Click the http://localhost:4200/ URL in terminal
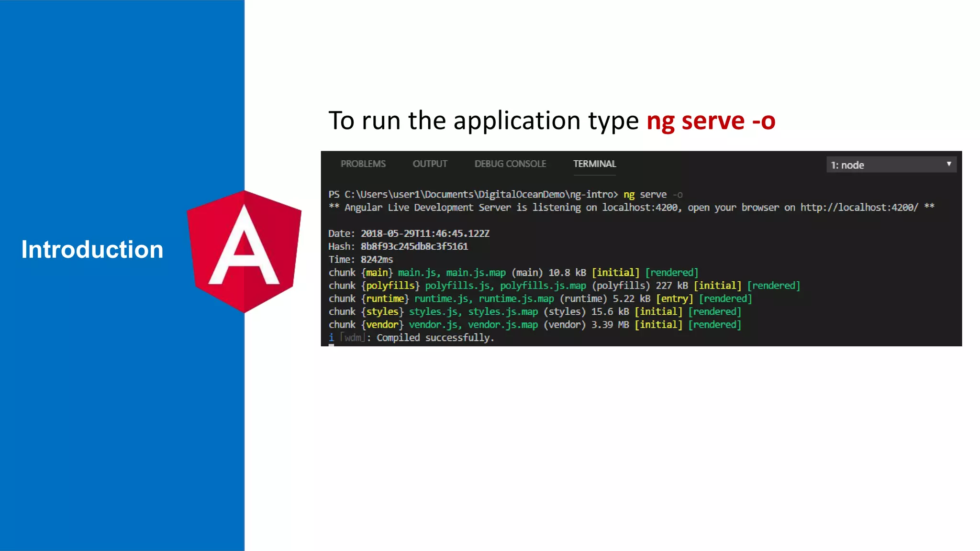This screenshot has width=980, height=551. [859, 208]
